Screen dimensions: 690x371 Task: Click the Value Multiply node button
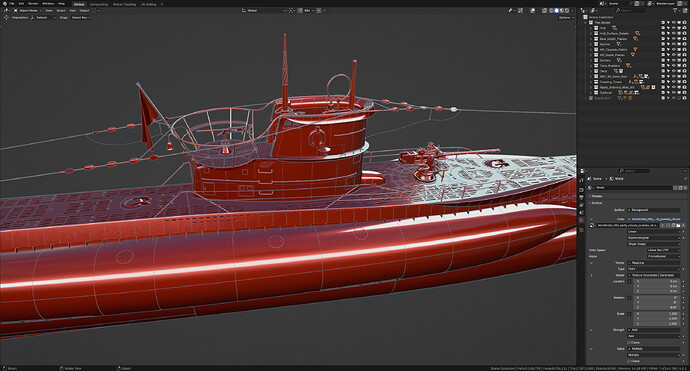[x=653, y=349]
